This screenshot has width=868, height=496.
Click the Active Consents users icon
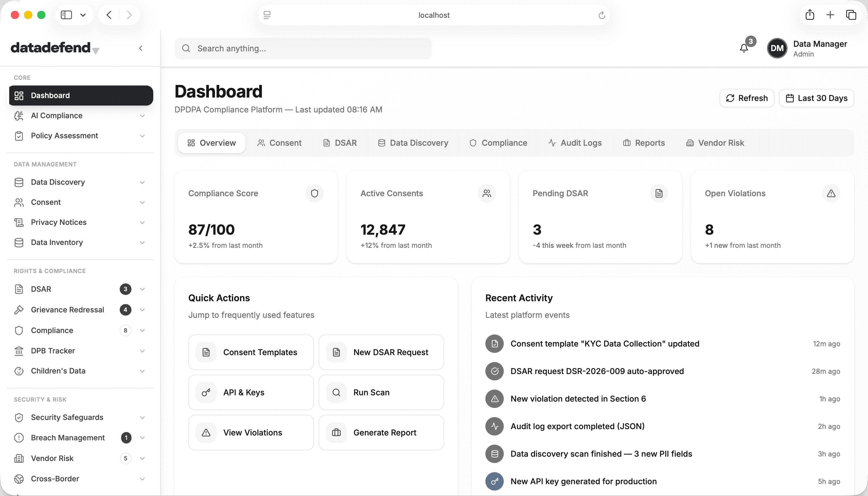487,193
